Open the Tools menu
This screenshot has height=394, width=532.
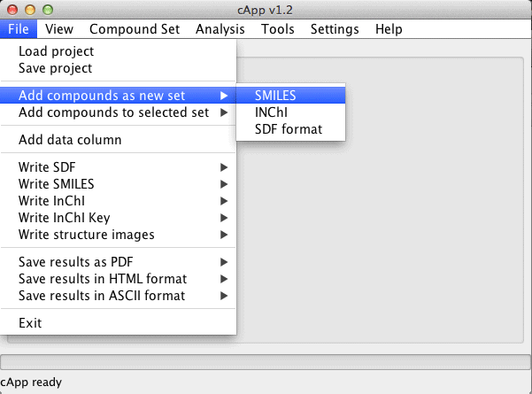point(278,29)
